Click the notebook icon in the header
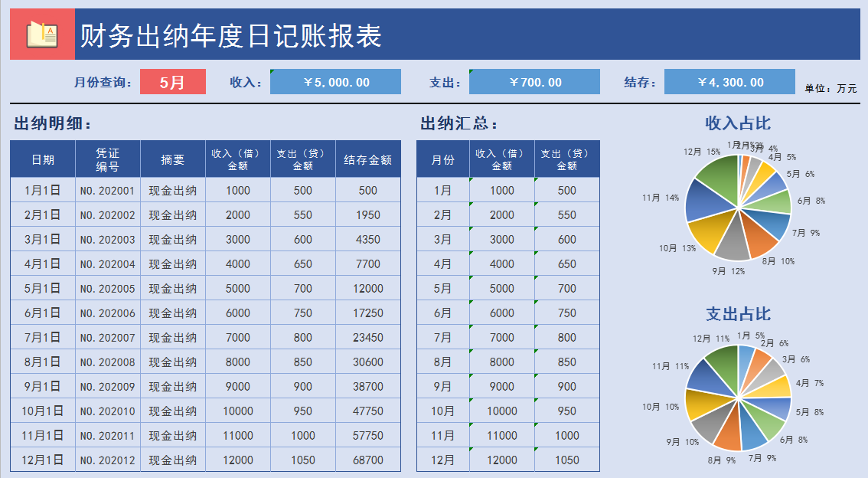This screenshot has height=478, width=868. point(42,34)
